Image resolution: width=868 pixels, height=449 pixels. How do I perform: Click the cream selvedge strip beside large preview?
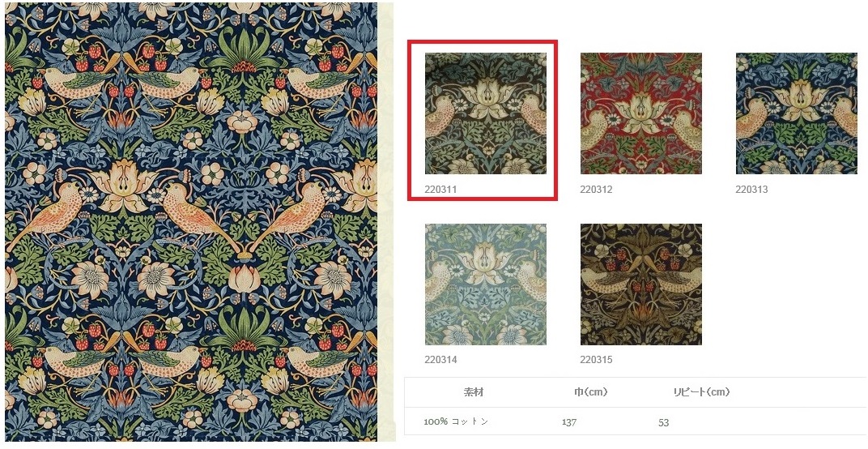coord(386,222)
